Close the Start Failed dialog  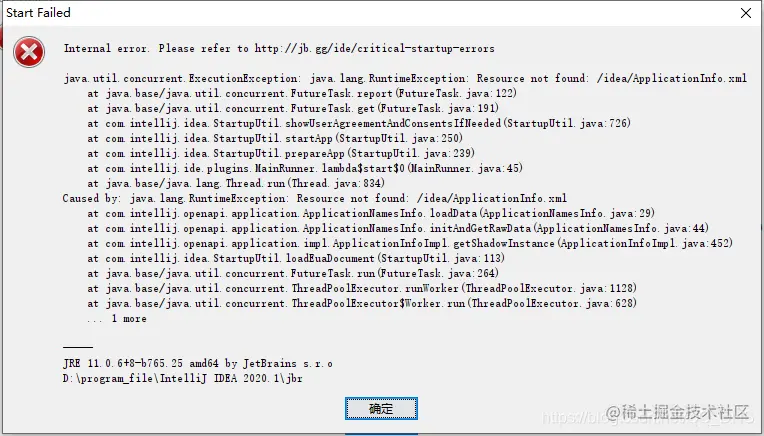click(x=745, y=13)
